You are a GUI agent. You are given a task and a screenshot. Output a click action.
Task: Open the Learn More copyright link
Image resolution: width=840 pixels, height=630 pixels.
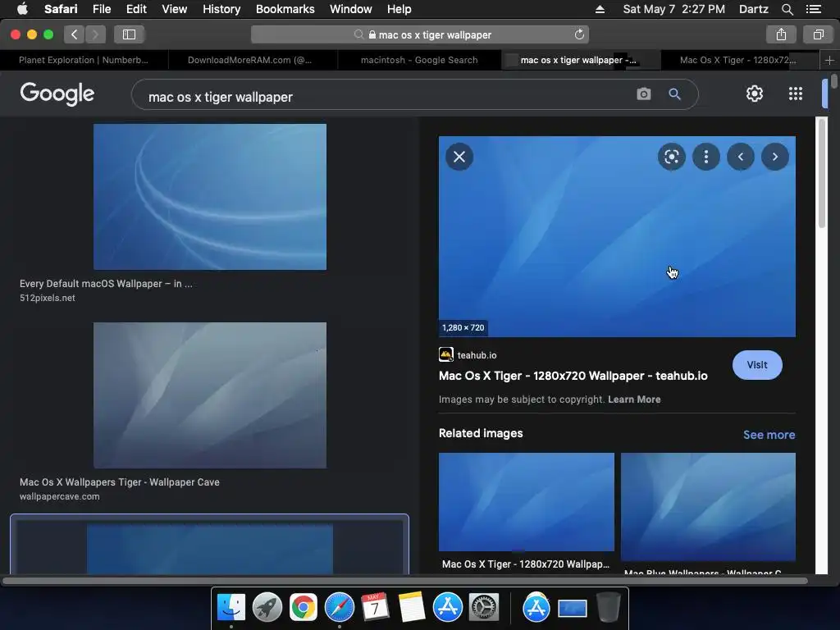click(634, 399)
